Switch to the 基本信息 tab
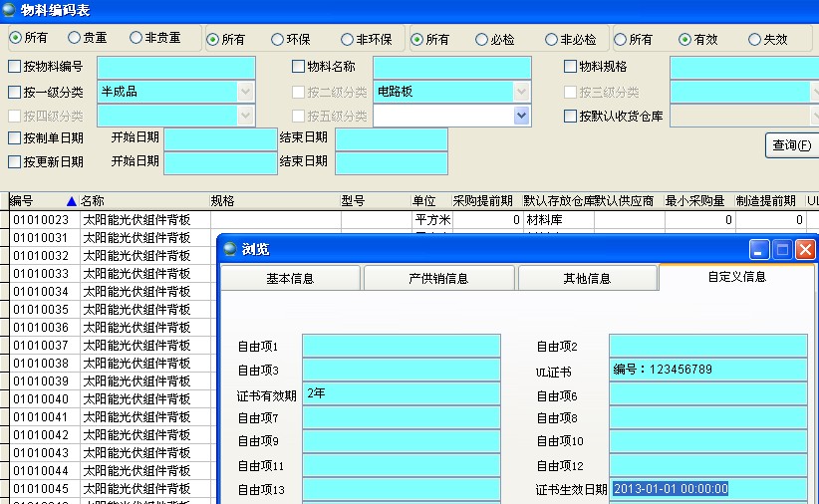Screen dimensions: 819x504 [x=290, y=279]
